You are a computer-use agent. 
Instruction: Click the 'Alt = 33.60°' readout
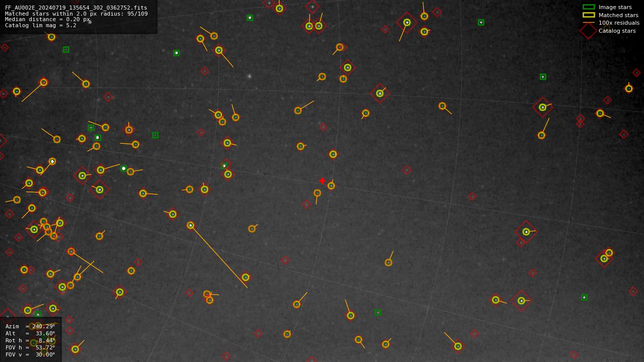pyautogui.click(x=30, y=333)
